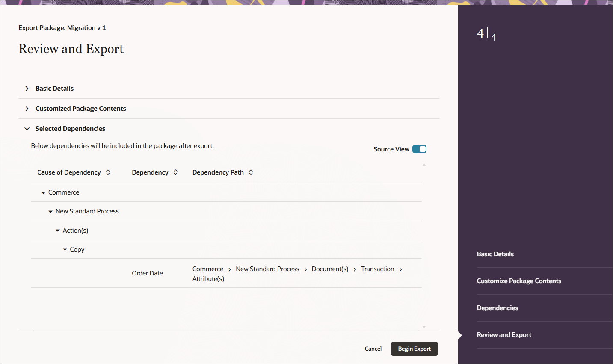Viewport: 613px width, 364px height.
Task: Cancel the export package wizard
Action: [373, 349]
